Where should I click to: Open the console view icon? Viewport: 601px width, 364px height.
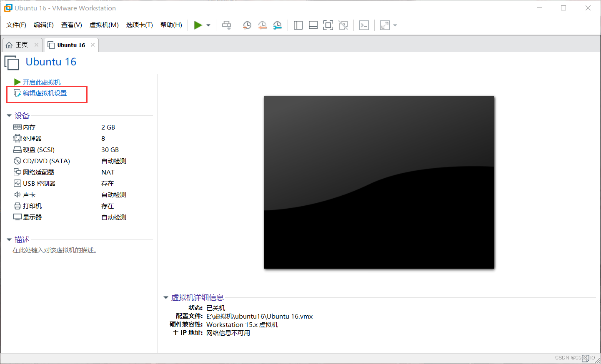pyautogui.click(x=364, y=25)
